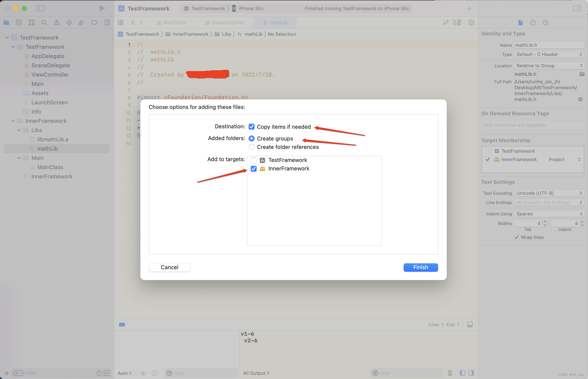Toggle the inspectors panel icon

(x=577, y=8)
